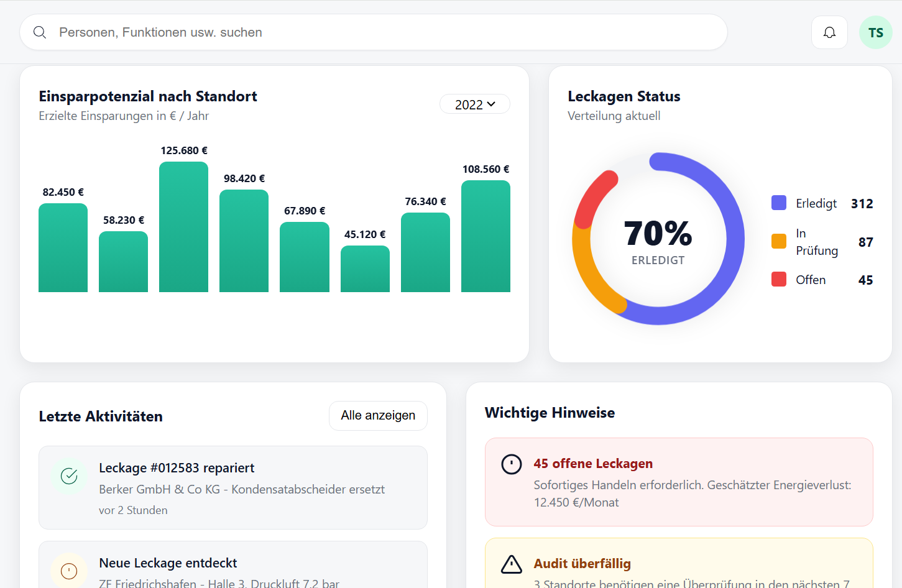Click the green checkmark icon for repaired leak
Image resolution: width=902 pixels, height=588 pixels.
[69, 476]
